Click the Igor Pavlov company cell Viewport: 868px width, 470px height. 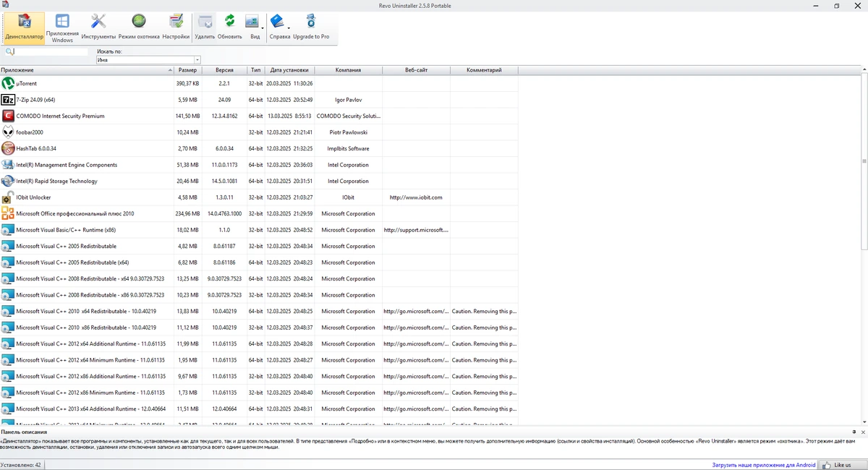pos(348,100)
